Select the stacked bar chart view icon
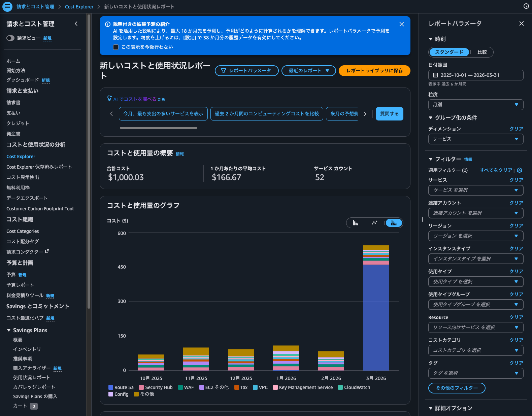This screenshot has height=416, width=532. point(394,223)
